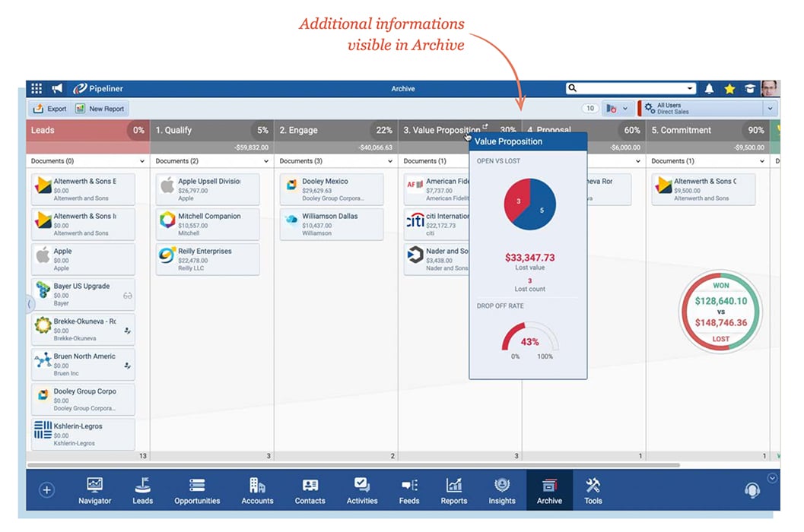Click the pop-out icon beside Value Proposition

tap(485, 126)
